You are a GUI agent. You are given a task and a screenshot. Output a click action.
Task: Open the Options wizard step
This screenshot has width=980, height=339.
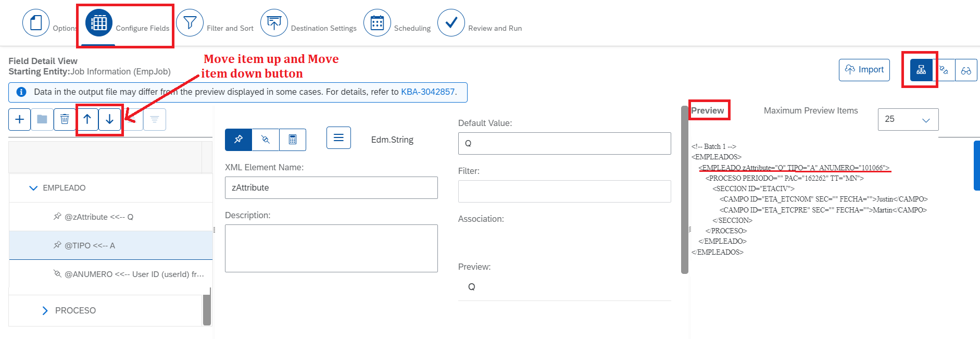(x=36, y=23)
